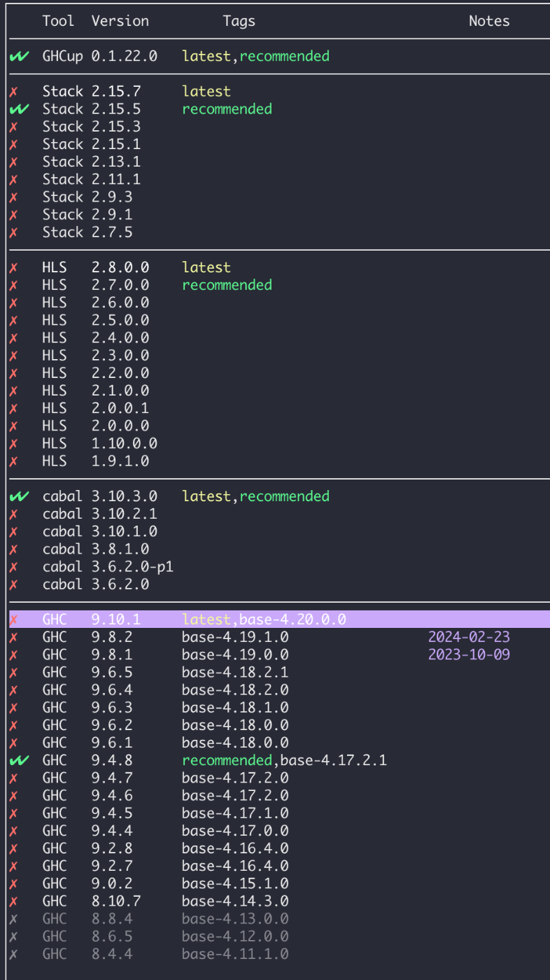Image resolution: width=550 pixels, height=980 pixels.
Task: Click the recommended tag on Stack 2.15.5
Action: click(227, 109)
